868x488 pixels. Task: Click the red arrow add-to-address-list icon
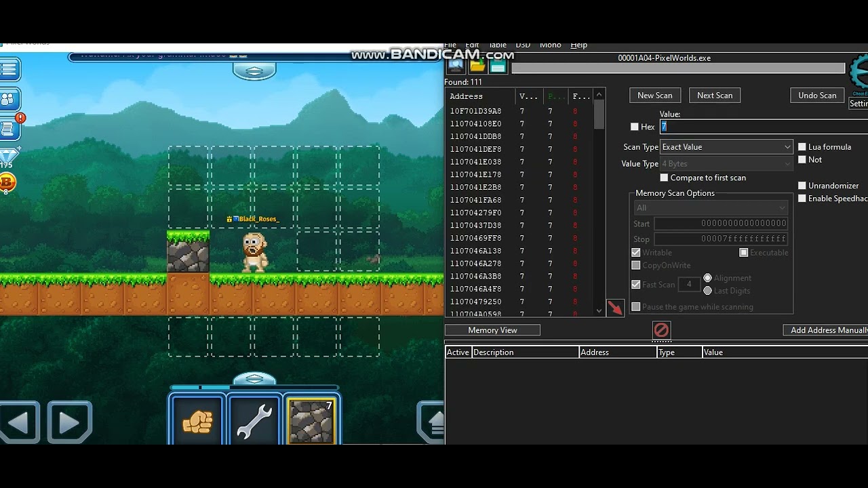tap(615, 308)
